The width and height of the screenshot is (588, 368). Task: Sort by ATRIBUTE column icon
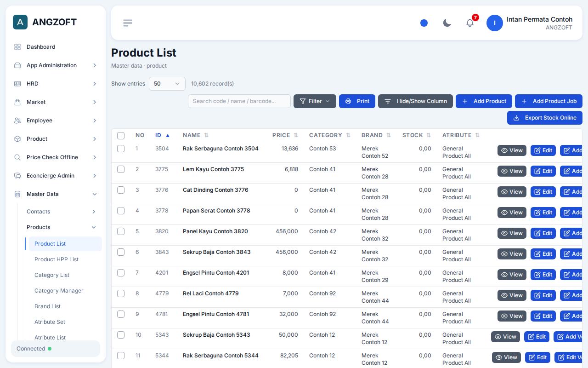pos(477,135)
